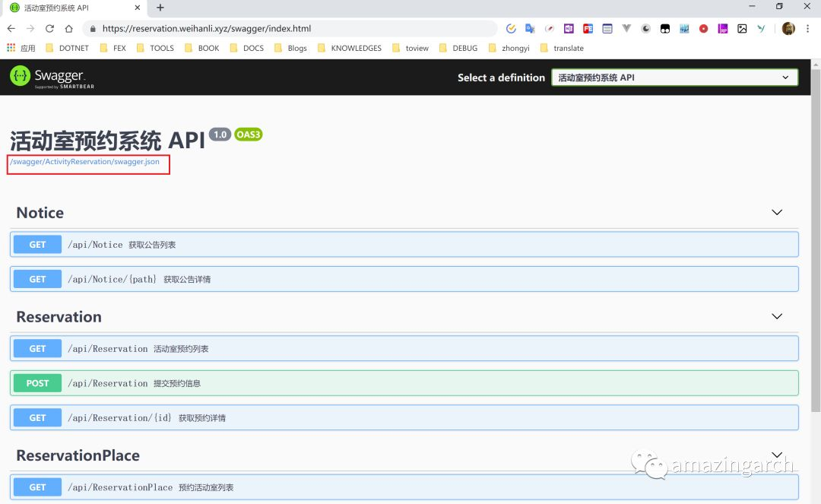The width and height of the screenshot is (821, 504).
Task: Open the zhongyi bookmark folder
Action: click(x=509, y=48)
